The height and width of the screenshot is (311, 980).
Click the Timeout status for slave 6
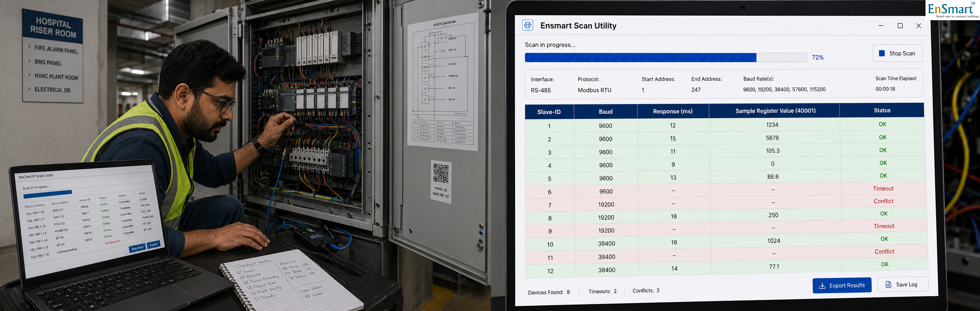(883, 189)
